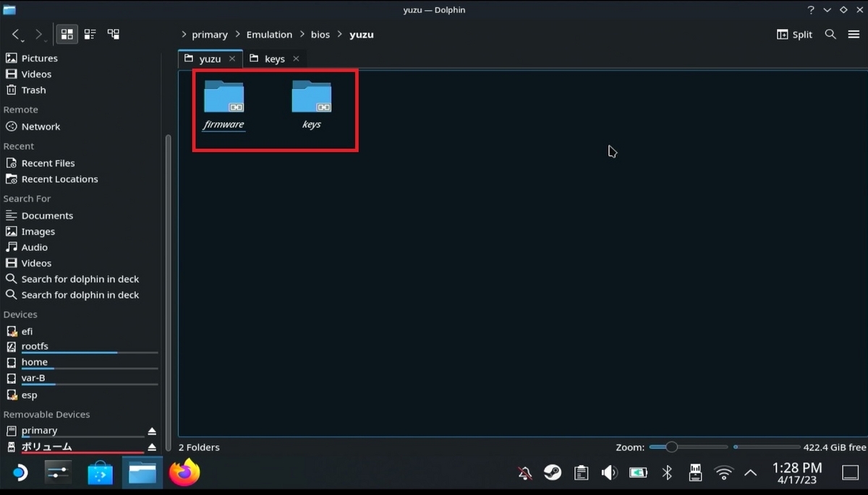Go forward with the forward arrow
Viewport: 868px width, 495px height.
pyautogui.click(x=39, y=34)
